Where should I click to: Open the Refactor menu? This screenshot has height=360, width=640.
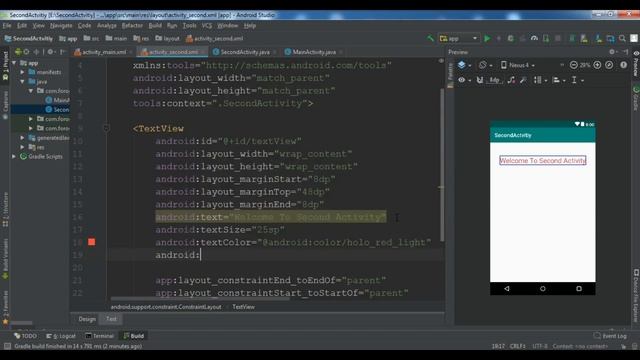pyautogui.click(x=132, y=25)
